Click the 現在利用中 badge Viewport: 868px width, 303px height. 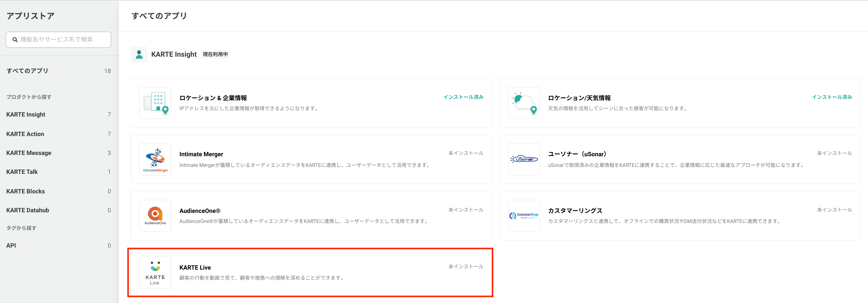[x=215, y=54]
